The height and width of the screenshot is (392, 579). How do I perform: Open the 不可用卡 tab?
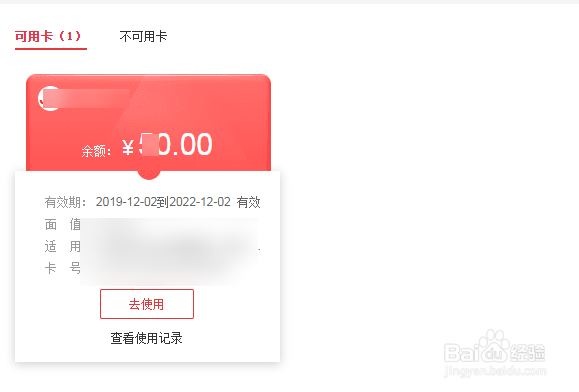point(143,36)
